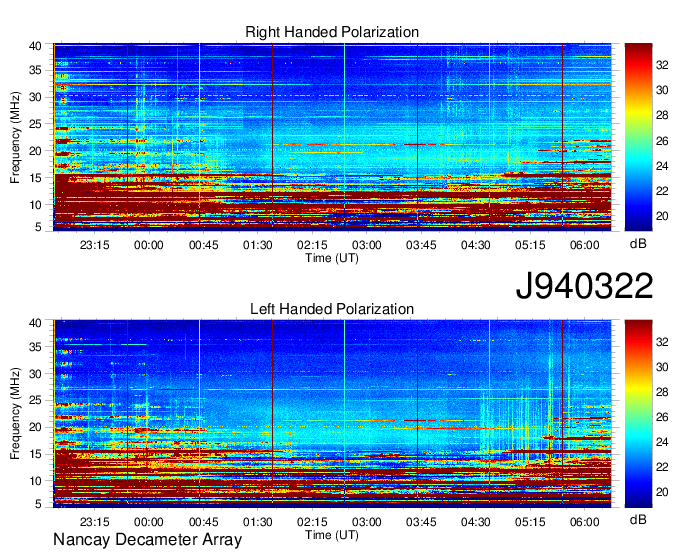Click the "Left Handed Polarization" plot title
Viewport: 680px width, 552px height.
pyautogui.click(x=332, y=309)
